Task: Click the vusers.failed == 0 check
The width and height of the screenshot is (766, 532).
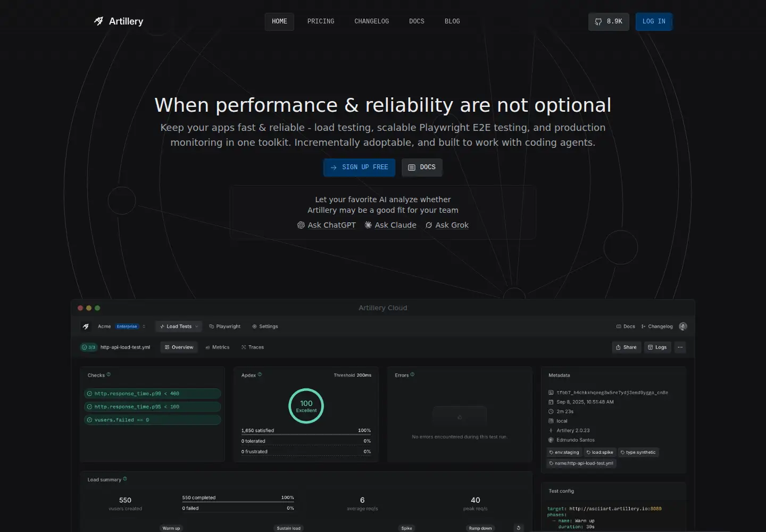Action: coord(152,420)
